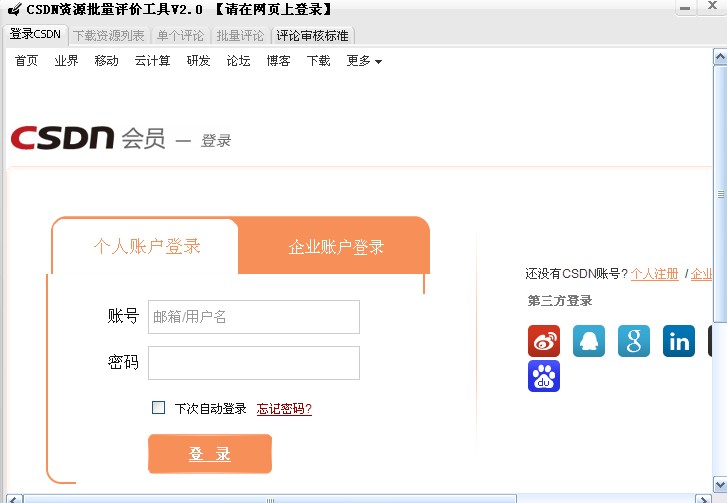Open the 下载 navigation link
The width and height of the screenshot is (727, 503).
(x=319, y=61)
